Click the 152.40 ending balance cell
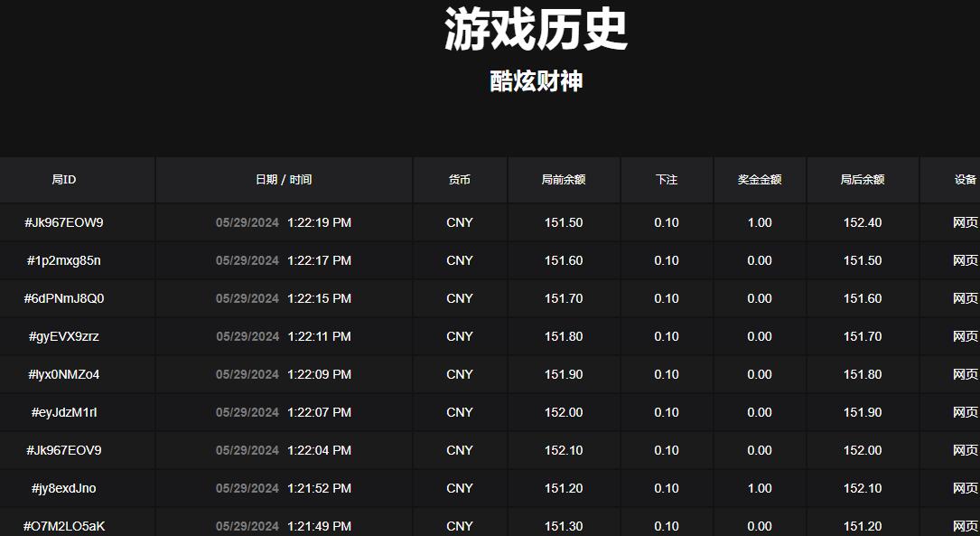Viewport: 980px width, 536px height. (x=863, y=222)
